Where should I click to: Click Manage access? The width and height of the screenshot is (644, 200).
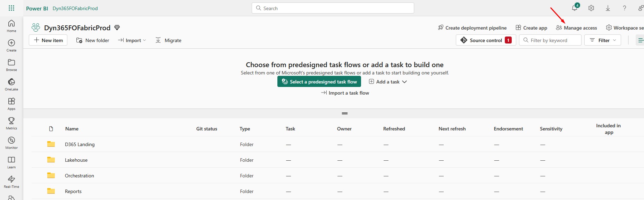(576, 28)
